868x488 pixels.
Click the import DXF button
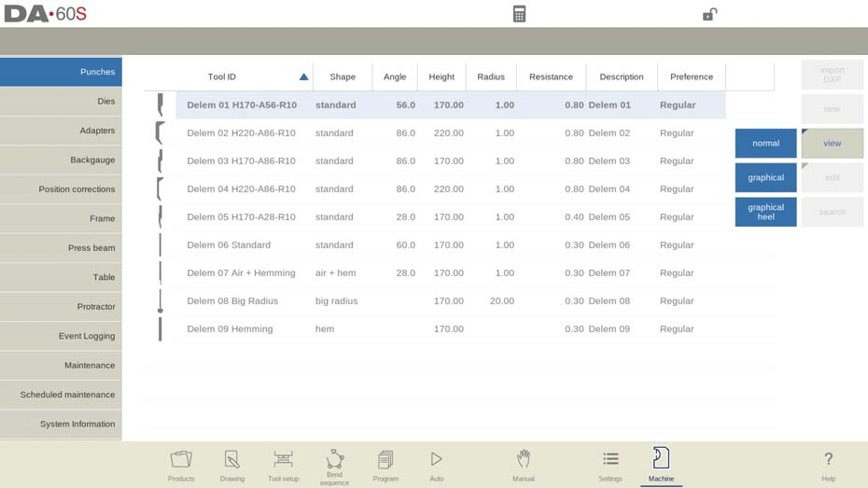pos(832,75)
